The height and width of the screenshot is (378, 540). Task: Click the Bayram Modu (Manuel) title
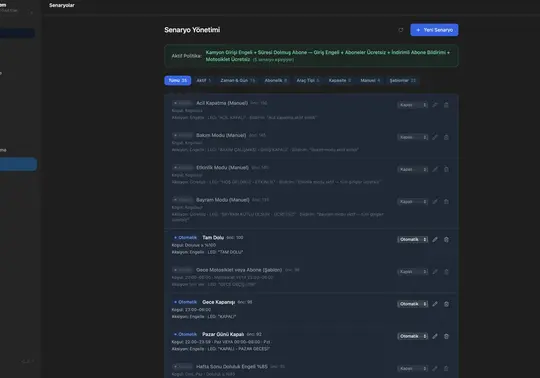click(223, 200)
